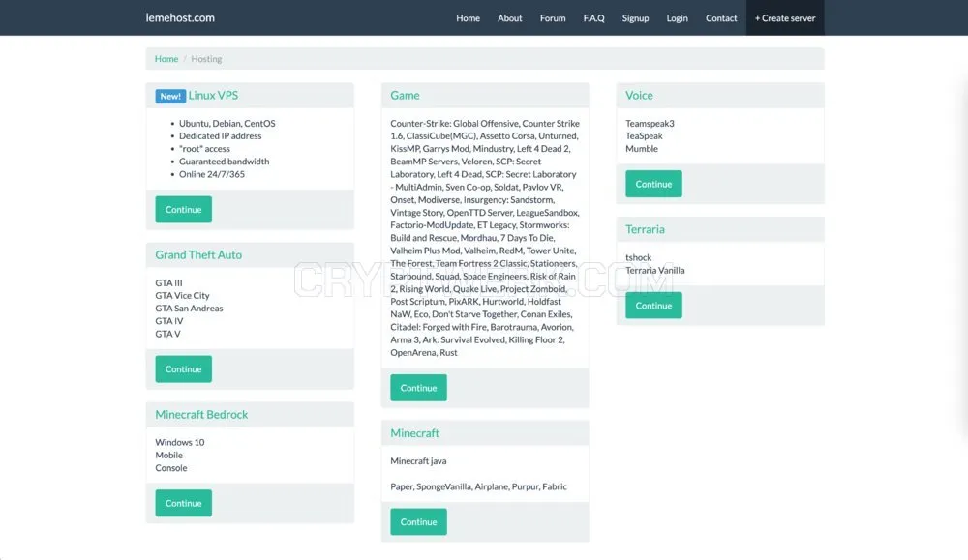
Task: Click the 'Teamspeak3' text
Action: pyautogui.click(x=650, y=124)
